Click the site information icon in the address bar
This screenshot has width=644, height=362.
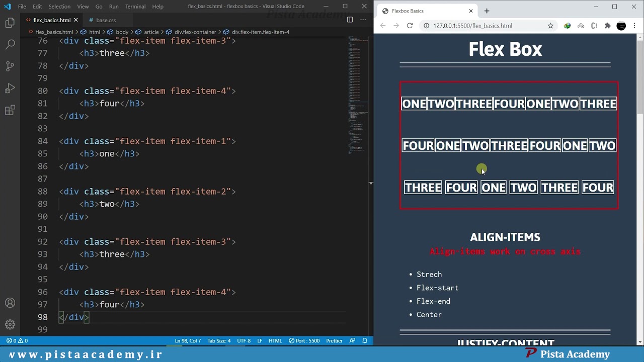click(x=427, y=26)
